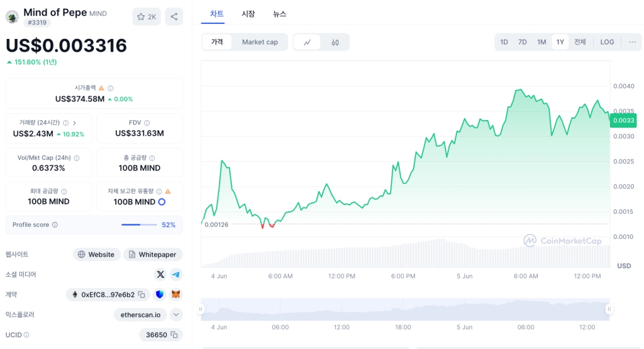The width and height of the screenshot is (644, 349).
Task: Switch to line chart icon
Action: 307,42
